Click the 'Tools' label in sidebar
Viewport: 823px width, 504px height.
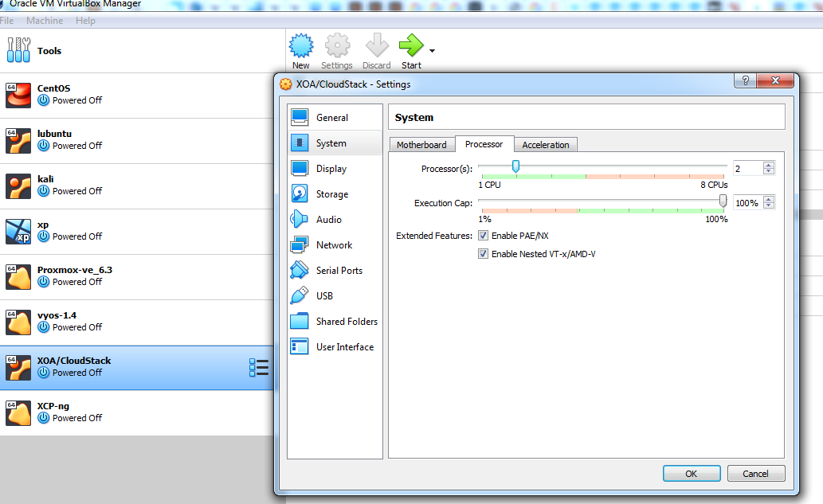49,51
